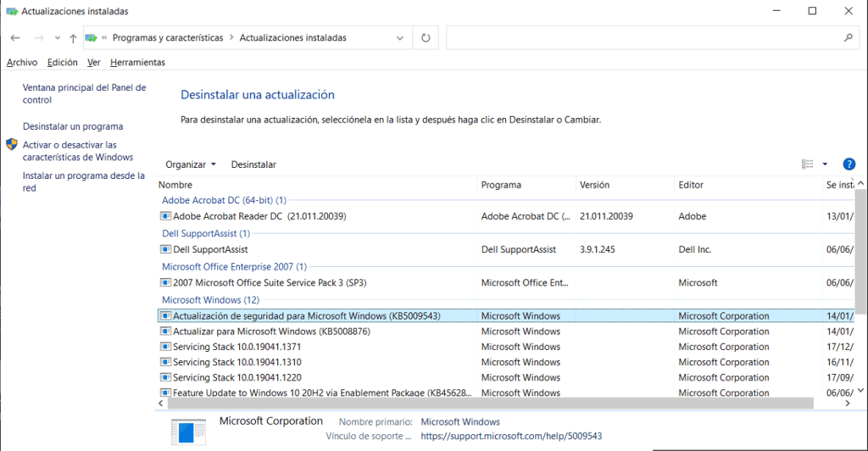Select Servicing Stack 10.0.19041.1220 entry
868x451 pixels.
point(237,378)
